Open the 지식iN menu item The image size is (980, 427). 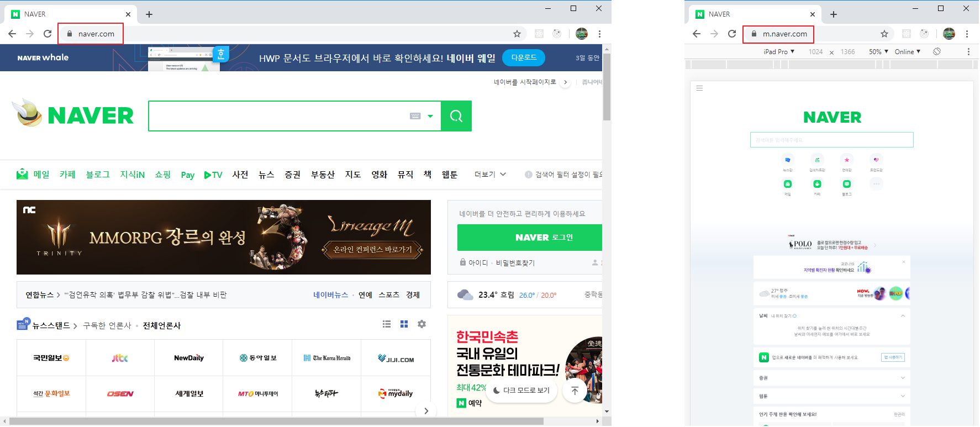tap(133, 175)
